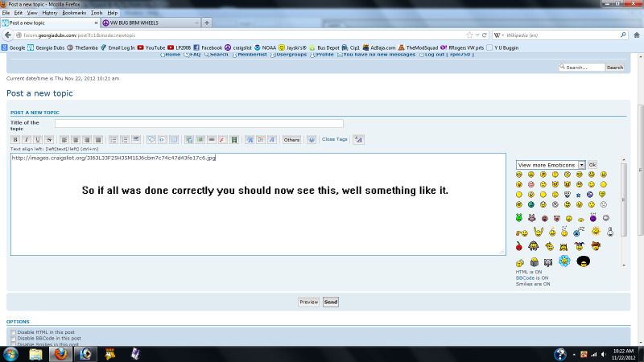Screen dimensions: 644x362
Task: Align text right in the editor
Action: [x=87, y=139]
